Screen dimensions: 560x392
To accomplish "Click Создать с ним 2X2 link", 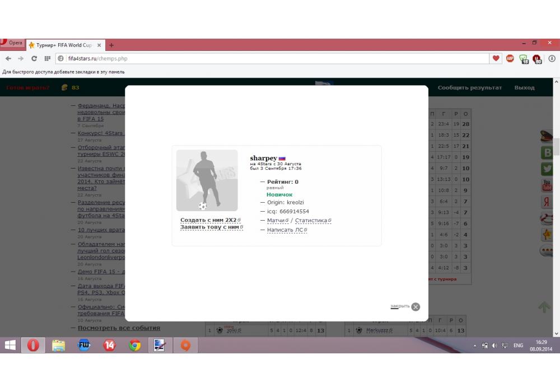I will (211, 220).
